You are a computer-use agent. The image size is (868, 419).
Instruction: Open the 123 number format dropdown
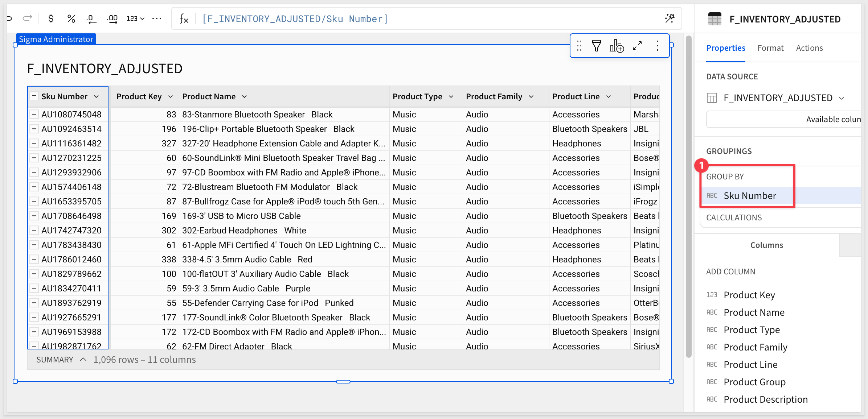[135, 18]
